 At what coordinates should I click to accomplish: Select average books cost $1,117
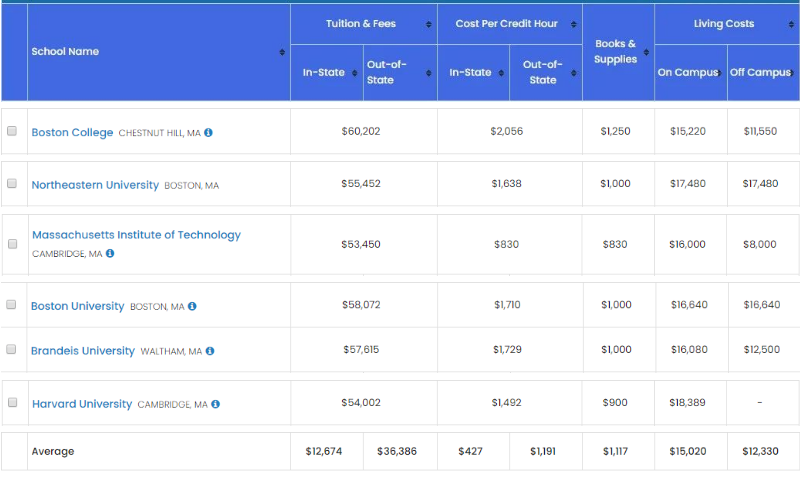(615, 451)
